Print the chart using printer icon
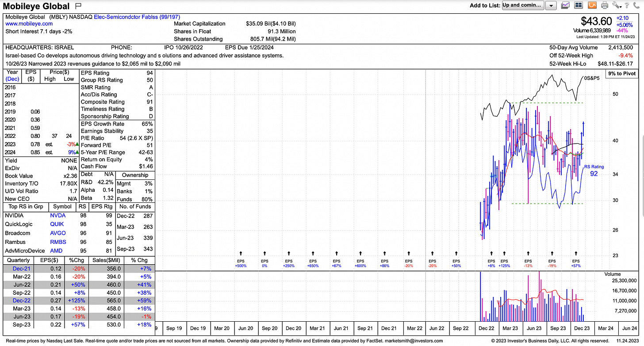 [605, 5]
